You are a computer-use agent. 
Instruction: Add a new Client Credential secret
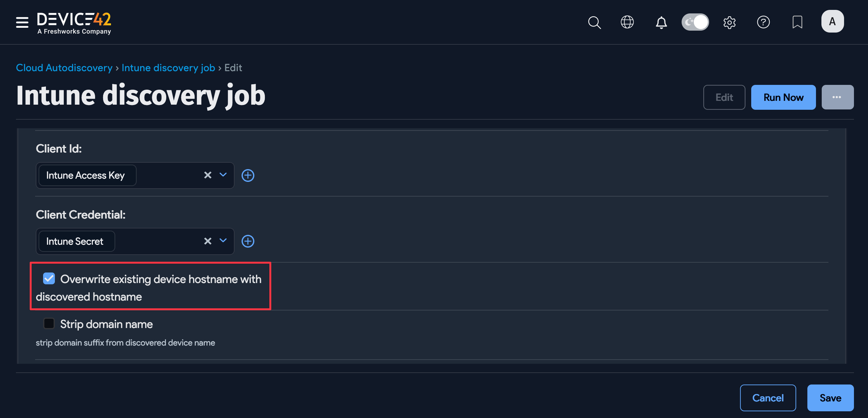click(248, 241)
